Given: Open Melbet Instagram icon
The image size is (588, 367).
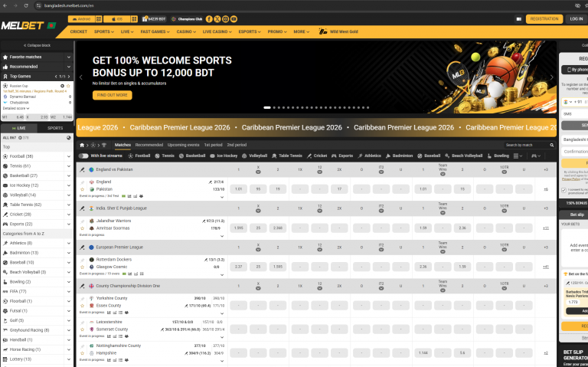Looking at the screenshot, I should (225, 19).
